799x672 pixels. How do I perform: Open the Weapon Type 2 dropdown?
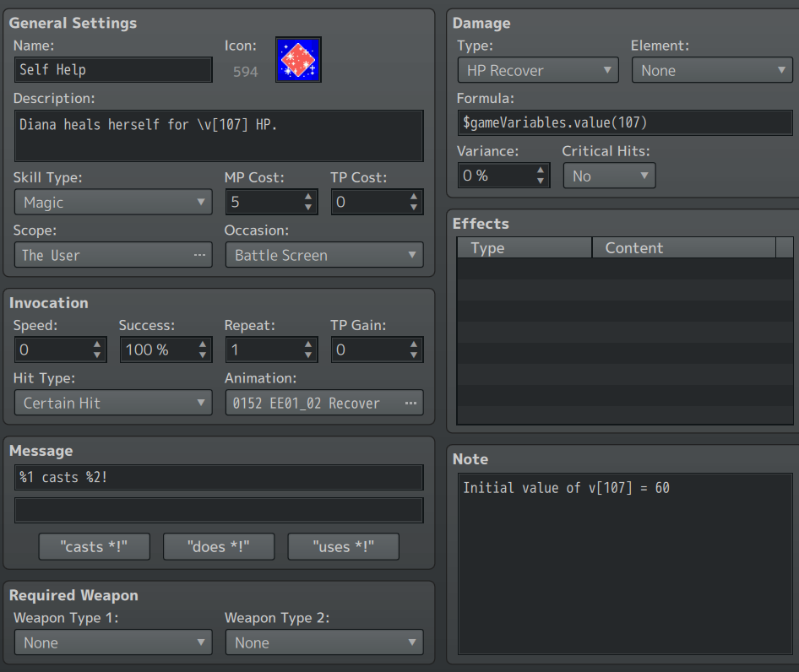click(324, 642)
